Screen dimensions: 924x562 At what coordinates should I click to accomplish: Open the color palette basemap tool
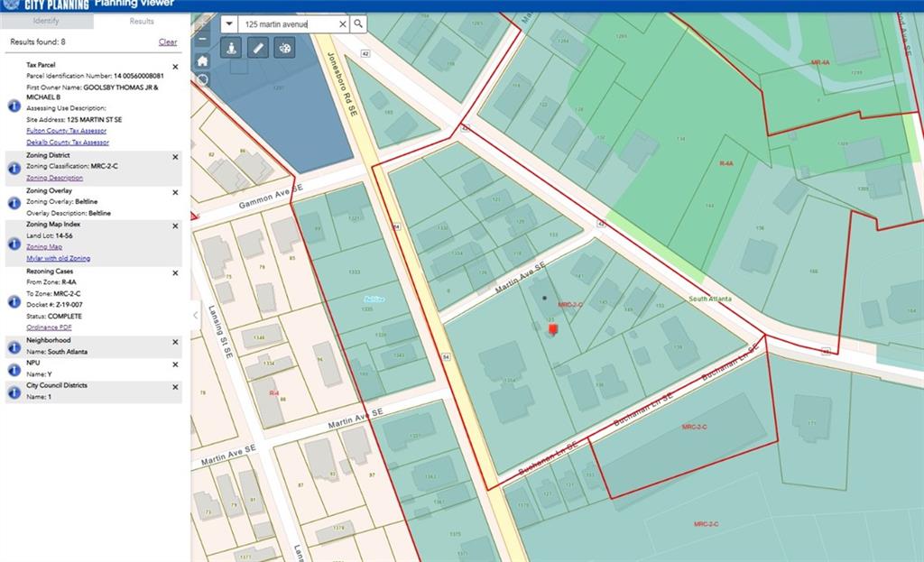click(x=284, y=49)
